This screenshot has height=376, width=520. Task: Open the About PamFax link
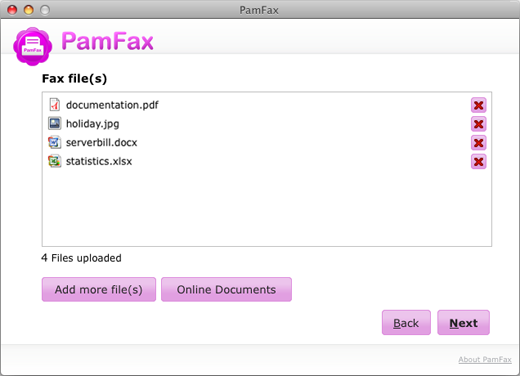pos(485,359)
